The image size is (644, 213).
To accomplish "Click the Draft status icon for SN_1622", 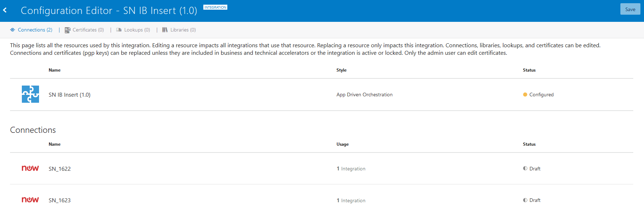I will pos(525,168).
